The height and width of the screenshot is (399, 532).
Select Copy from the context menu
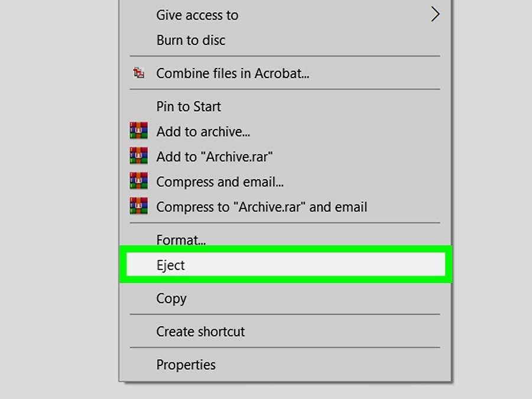pyautogui.click(x=171, y=299)
